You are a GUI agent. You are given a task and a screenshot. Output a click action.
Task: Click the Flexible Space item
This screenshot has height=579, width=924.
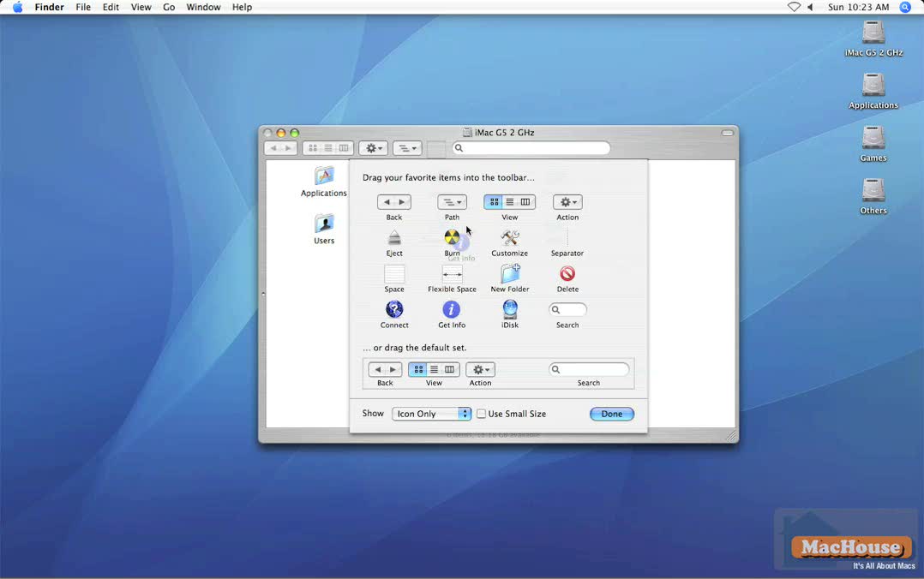click(452, 274)
